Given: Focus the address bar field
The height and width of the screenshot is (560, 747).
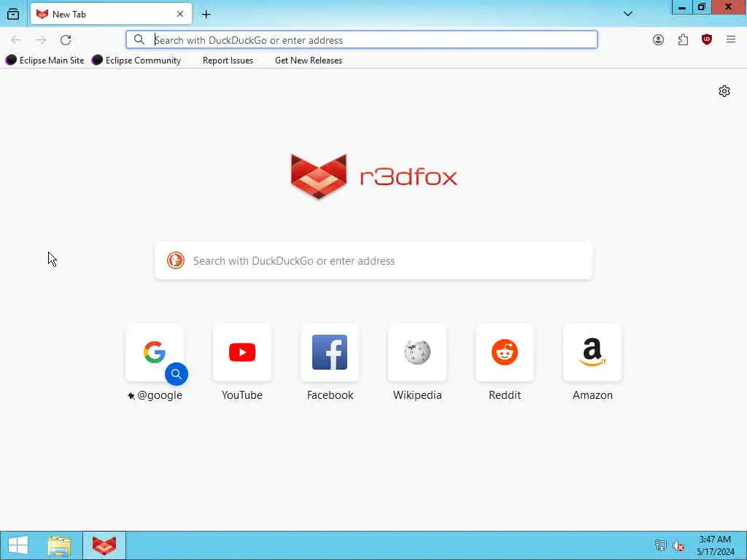Looking at the screenshot, I should point(362,39).
